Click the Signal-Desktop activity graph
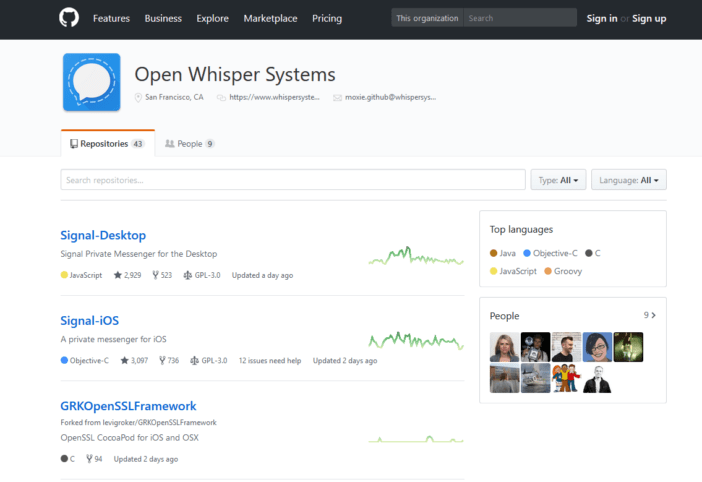Screen dimensions: 702x482 click(416, 256)
